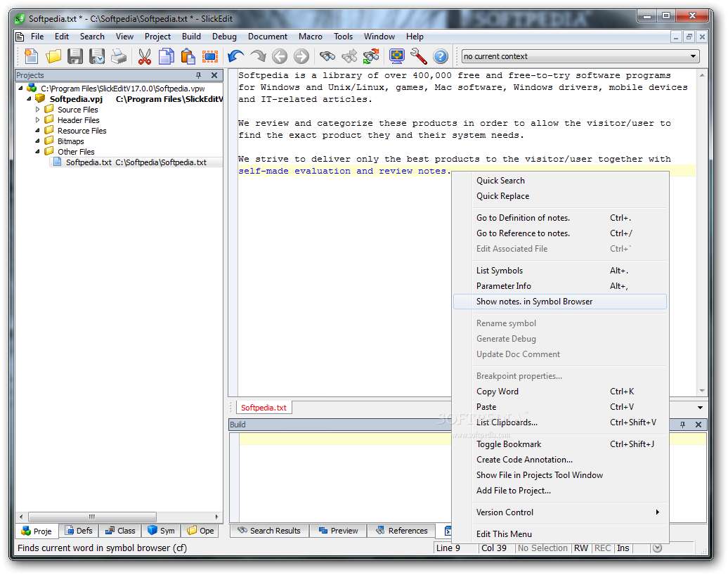
Task: Open the file tabs list dropdown arrow
Action: tap(700, 408)
